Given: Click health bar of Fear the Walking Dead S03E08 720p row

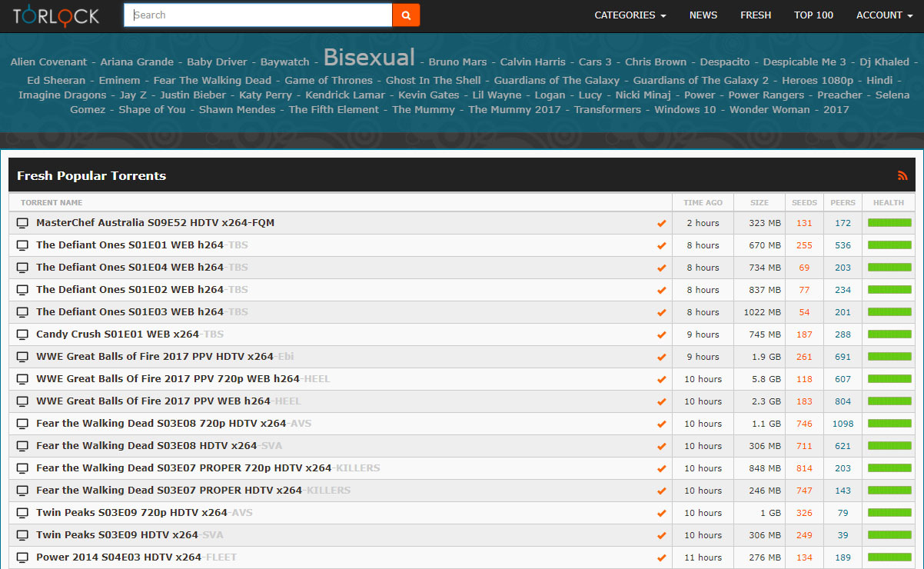Looking at the screenshot, I should [889, 424].
